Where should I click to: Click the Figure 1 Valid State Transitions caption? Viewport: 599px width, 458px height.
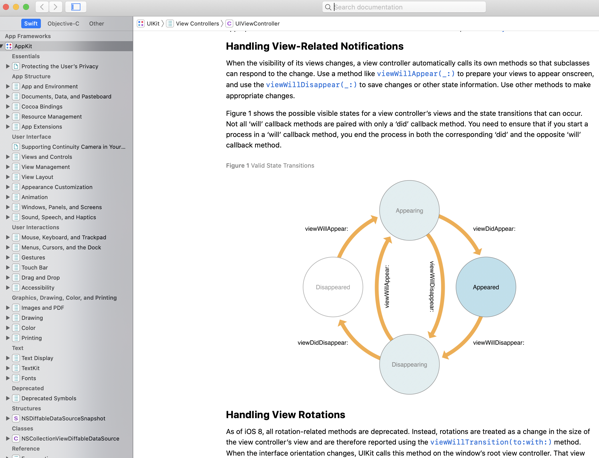click(270, 165)
